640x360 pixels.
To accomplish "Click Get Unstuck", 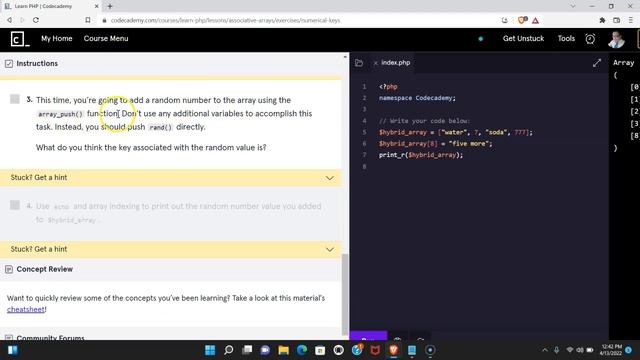I will pyautogui.click(x=523, y=38).
